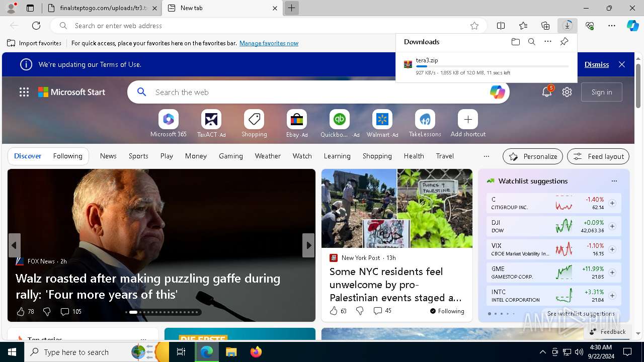
Task: Open Copilot sidebar icon
Action: pyautogui.click(x=632, y=26)
